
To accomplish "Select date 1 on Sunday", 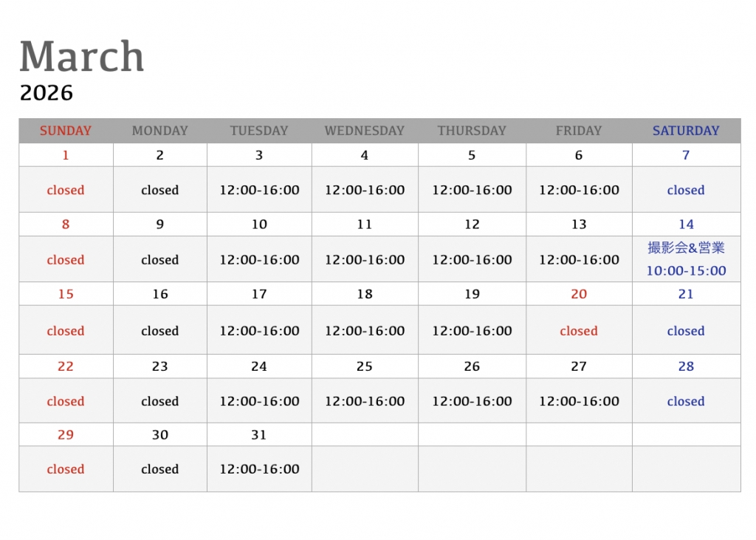I will 66,155.
